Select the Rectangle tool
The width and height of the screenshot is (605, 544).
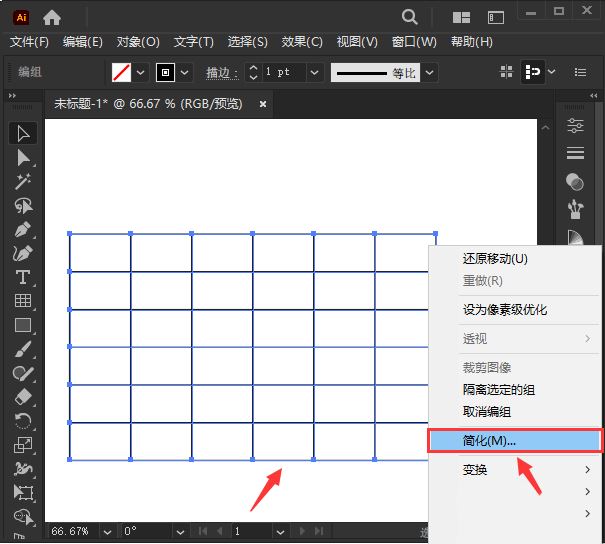point(23,325)
